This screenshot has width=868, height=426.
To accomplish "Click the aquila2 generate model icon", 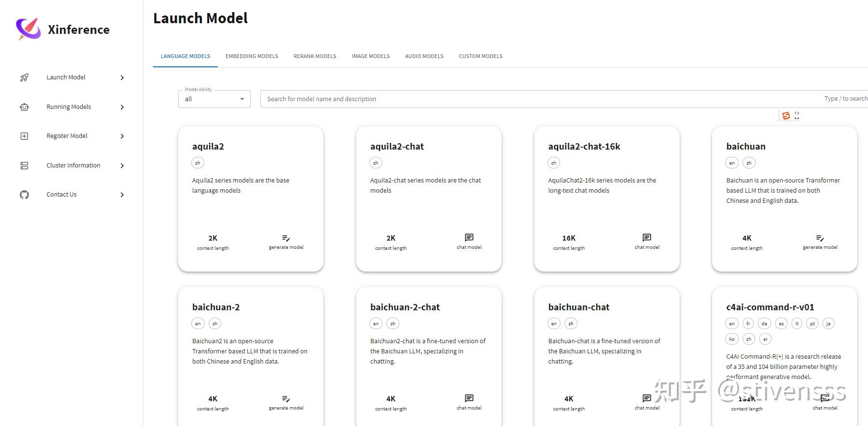I will pos(286,238).
